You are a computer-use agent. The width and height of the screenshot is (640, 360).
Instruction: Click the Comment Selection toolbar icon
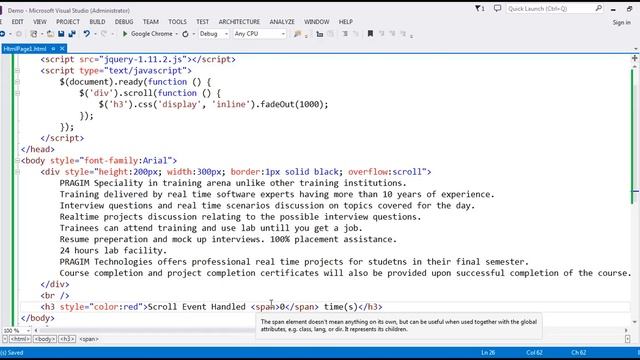tap(345, 34)
